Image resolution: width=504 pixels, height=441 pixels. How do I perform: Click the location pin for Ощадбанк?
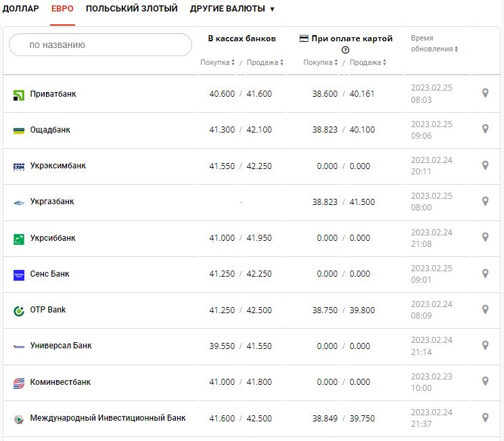coord(485,129)
